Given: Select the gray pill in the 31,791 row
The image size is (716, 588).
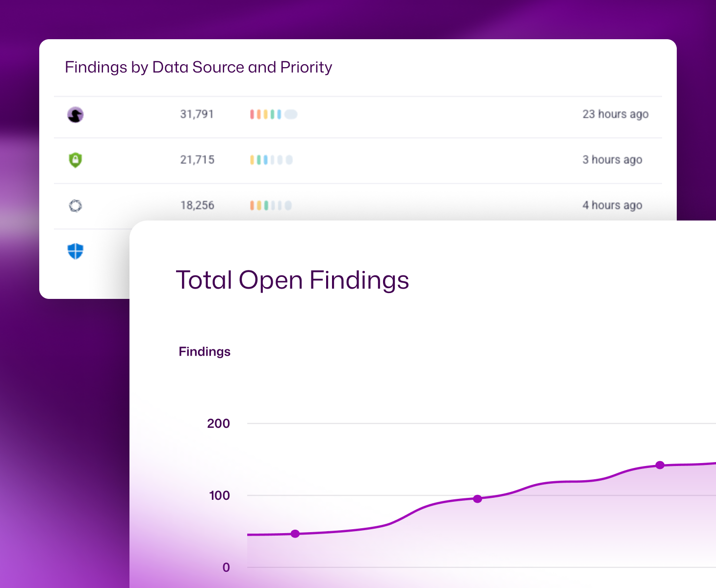Looking at the screenshot, I should point(291,115).
